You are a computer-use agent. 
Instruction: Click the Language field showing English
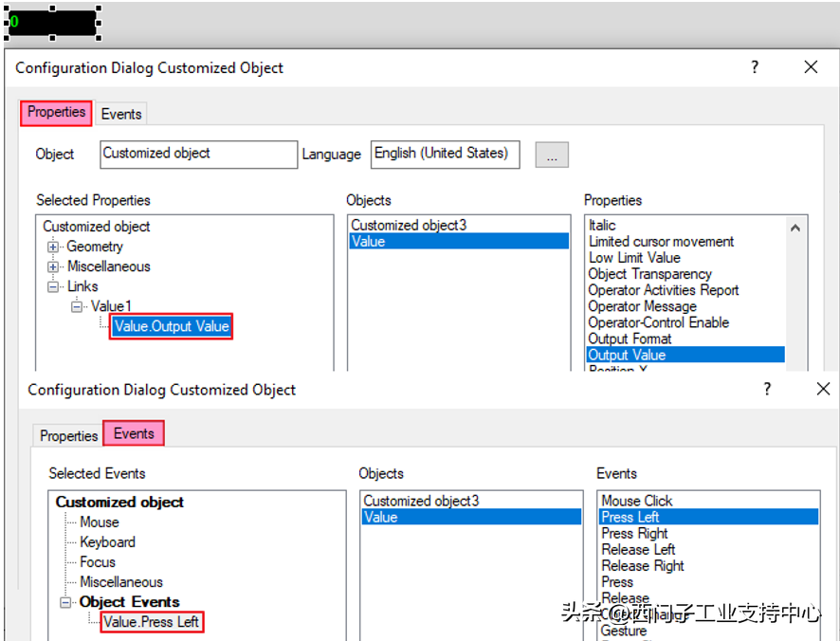click(444, 154)
